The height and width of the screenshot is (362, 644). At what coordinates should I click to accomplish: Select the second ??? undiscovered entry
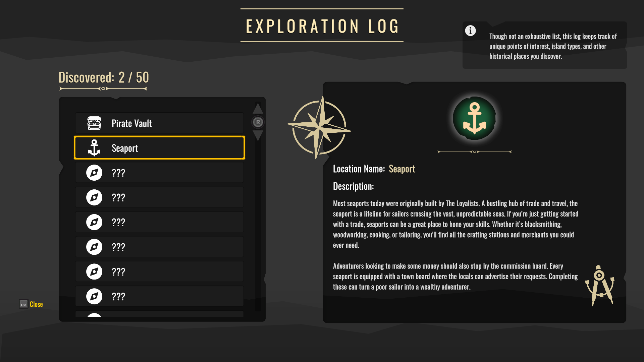pos(159,197)
